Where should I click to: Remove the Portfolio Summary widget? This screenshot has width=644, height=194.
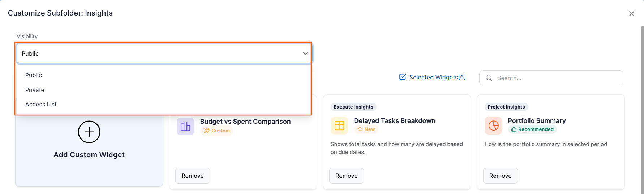[501, 176]
